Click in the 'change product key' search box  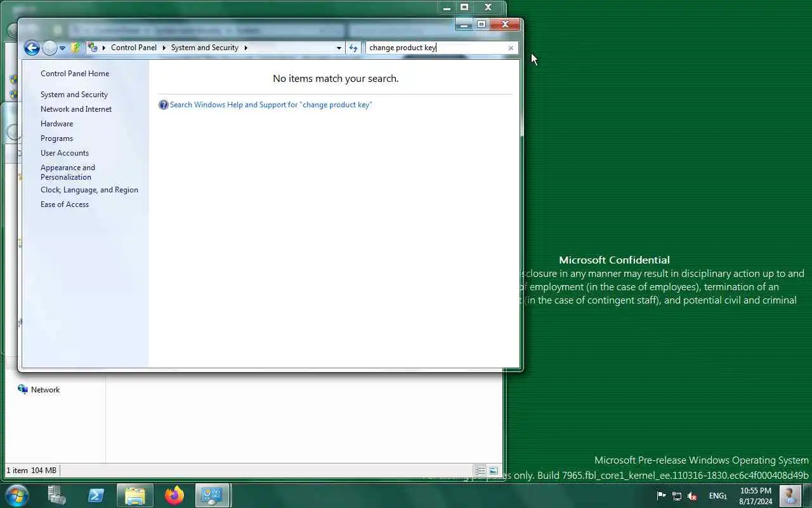click(x=436, y=48)
